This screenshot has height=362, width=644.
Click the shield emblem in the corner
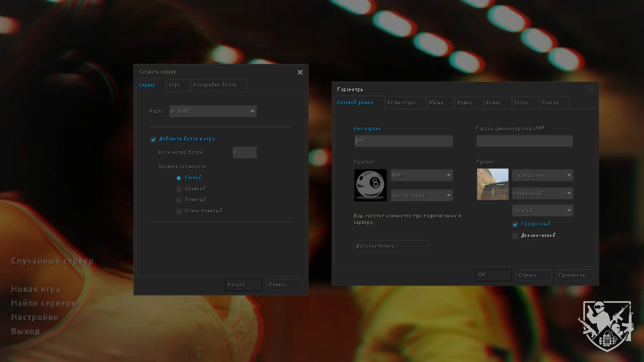[606, 325]
